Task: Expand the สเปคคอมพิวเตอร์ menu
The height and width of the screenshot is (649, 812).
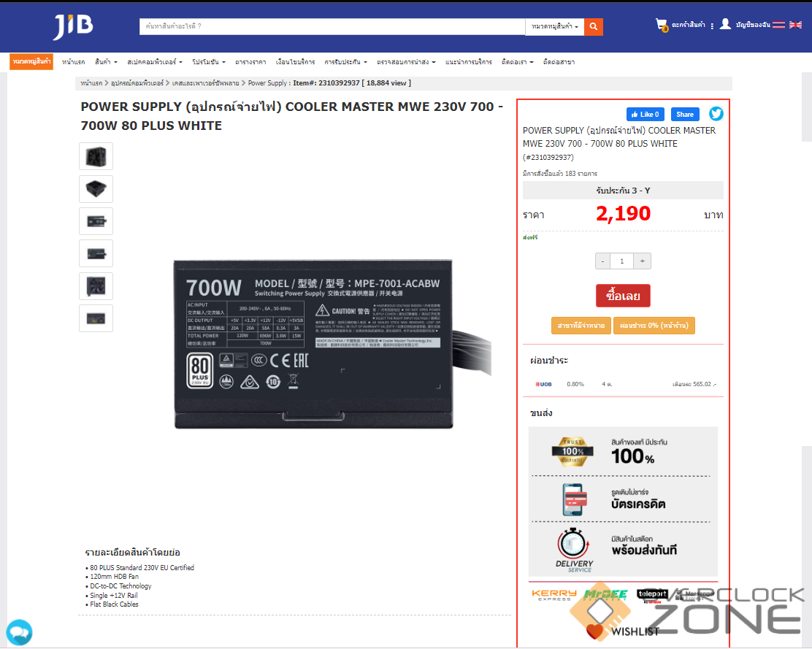Action: tap(155, 62)
